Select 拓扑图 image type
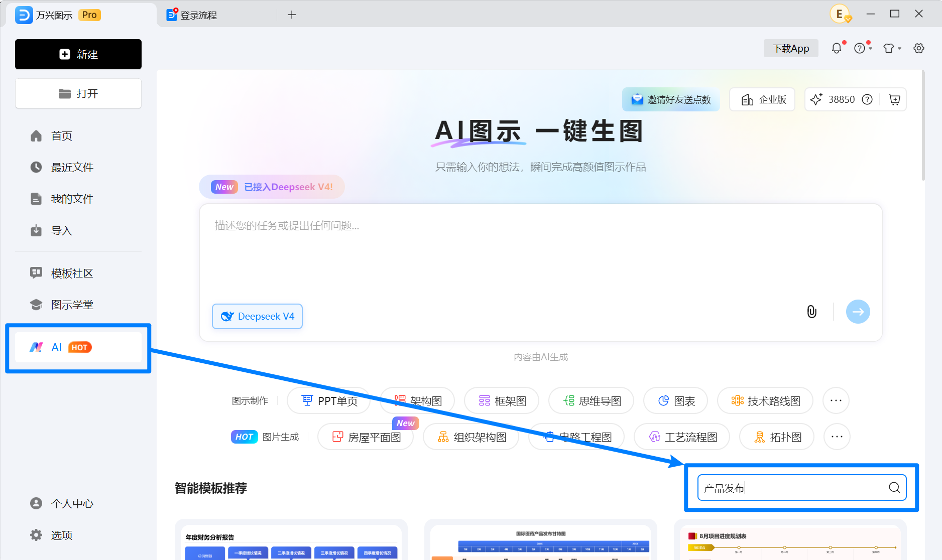The image size is (942, 560). [x=777, y=437]
